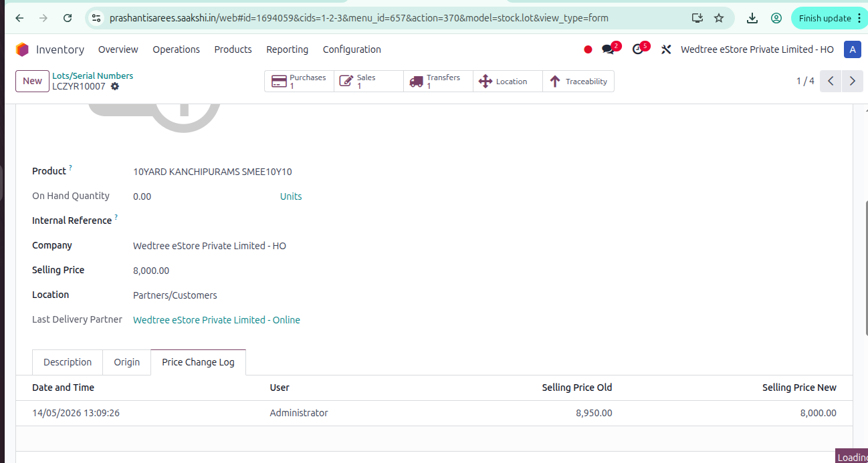Viewport: 868px width, 463px height.
Task: Open the Sales stat button
Action: tap(368, 82)
